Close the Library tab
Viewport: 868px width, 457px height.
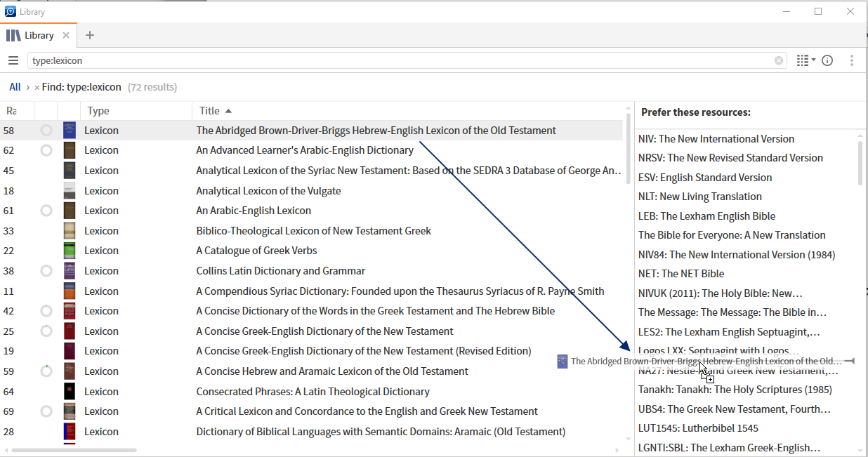click(x=66, y=36)
